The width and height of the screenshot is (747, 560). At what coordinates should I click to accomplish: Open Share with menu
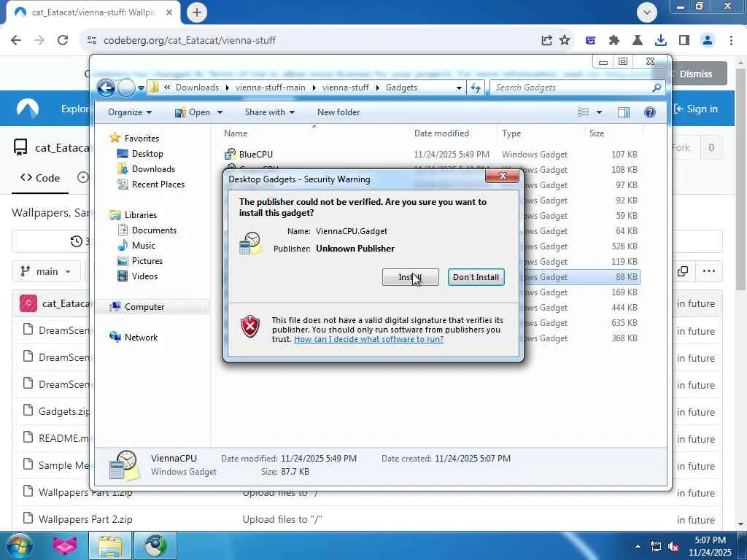point(270,112)
